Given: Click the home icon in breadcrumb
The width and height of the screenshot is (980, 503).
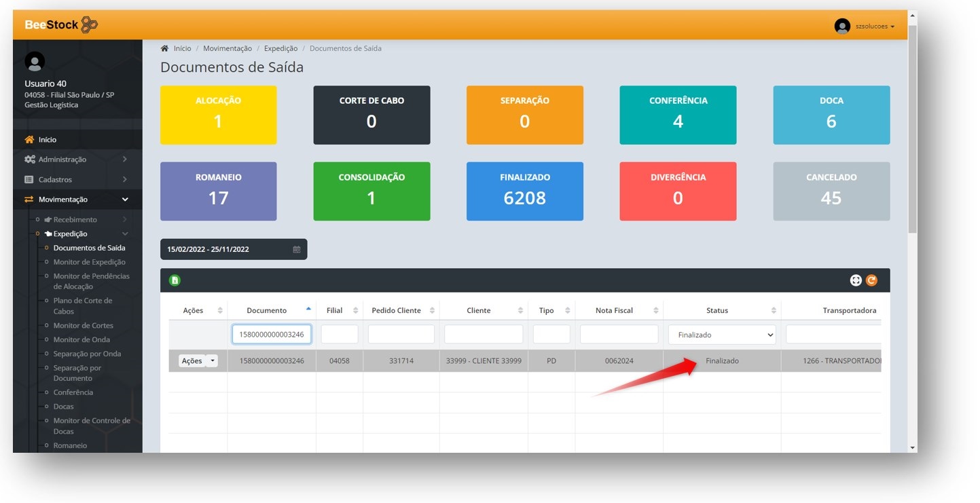Looking at the screenshot, I should 164,49.
